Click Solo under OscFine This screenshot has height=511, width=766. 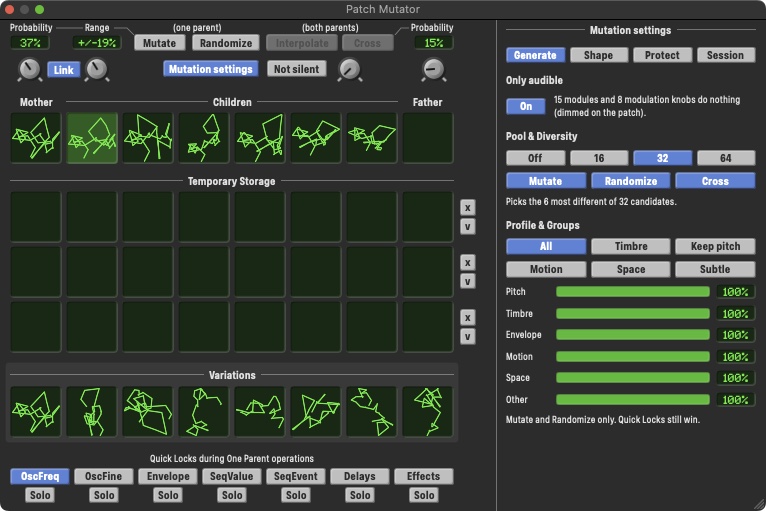coord(104,495)
